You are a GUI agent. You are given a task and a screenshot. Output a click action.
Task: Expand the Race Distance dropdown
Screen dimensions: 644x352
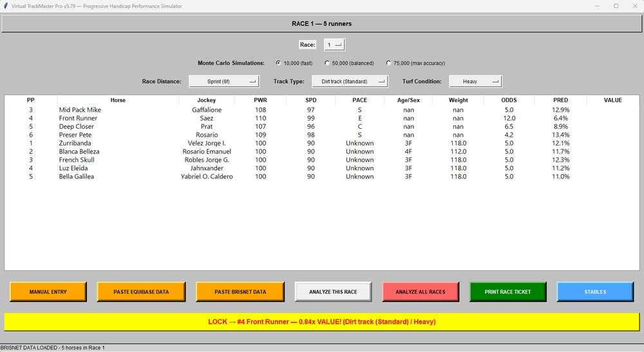click(223, 81)
